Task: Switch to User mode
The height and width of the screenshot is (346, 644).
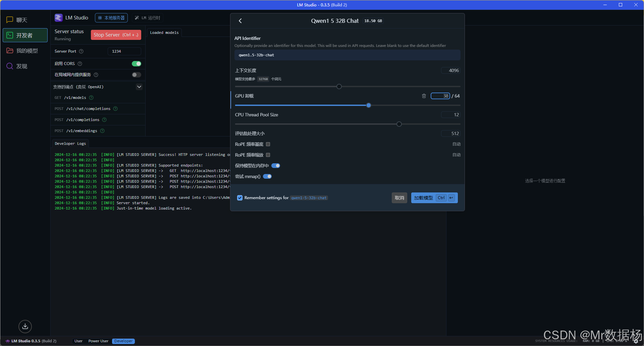Action: [x=78, y=341]
